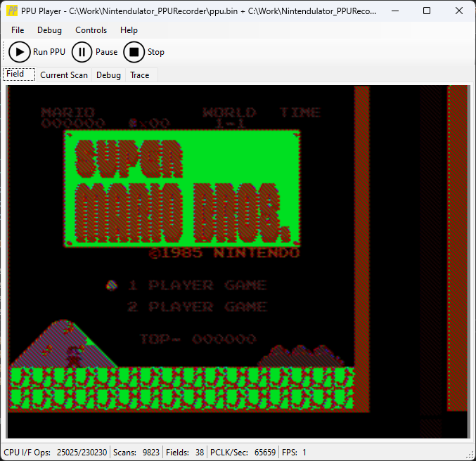Click the FPS indicator in status bar

(x=294, y=453)
